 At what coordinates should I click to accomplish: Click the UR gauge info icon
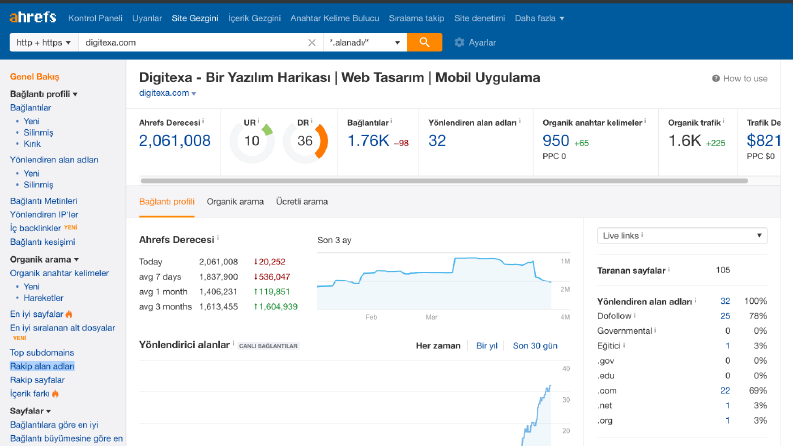pos(258,121)
